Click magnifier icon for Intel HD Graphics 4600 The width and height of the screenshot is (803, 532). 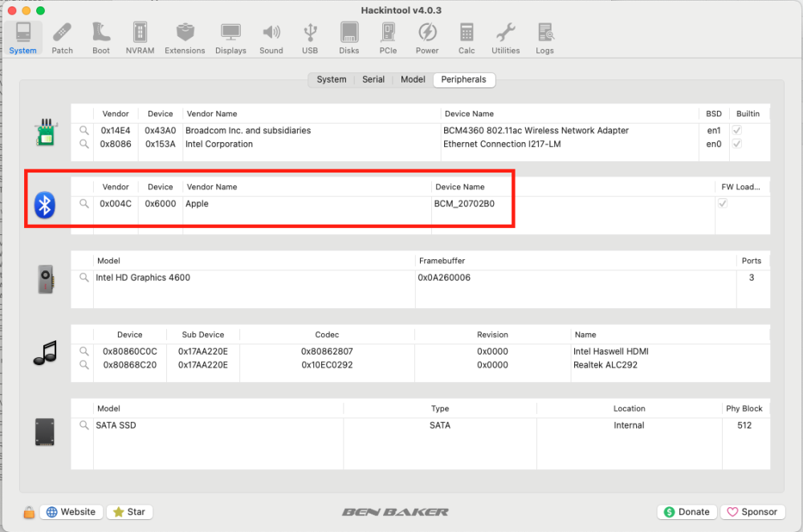pos(84,278)
